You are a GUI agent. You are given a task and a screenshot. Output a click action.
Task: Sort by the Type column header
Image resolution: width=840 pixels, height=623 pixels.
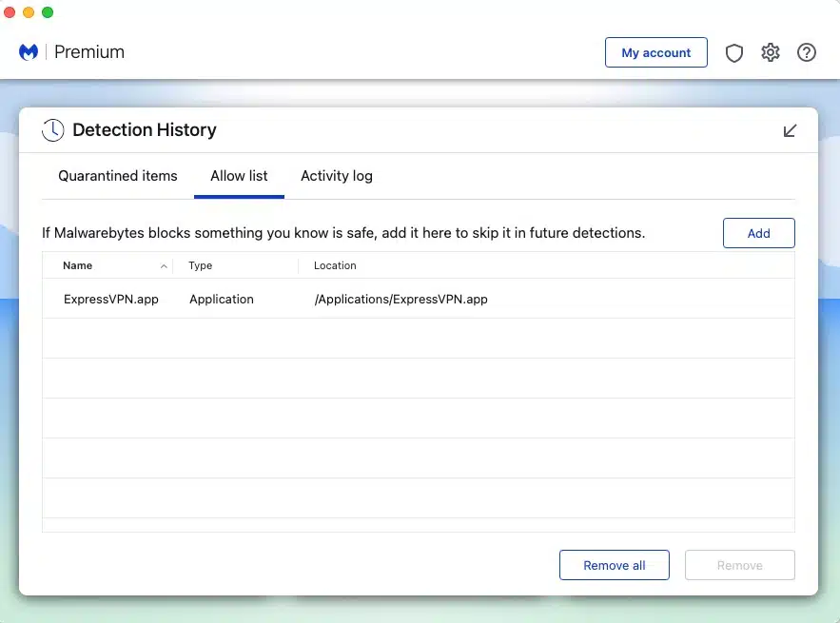[200, 265]
